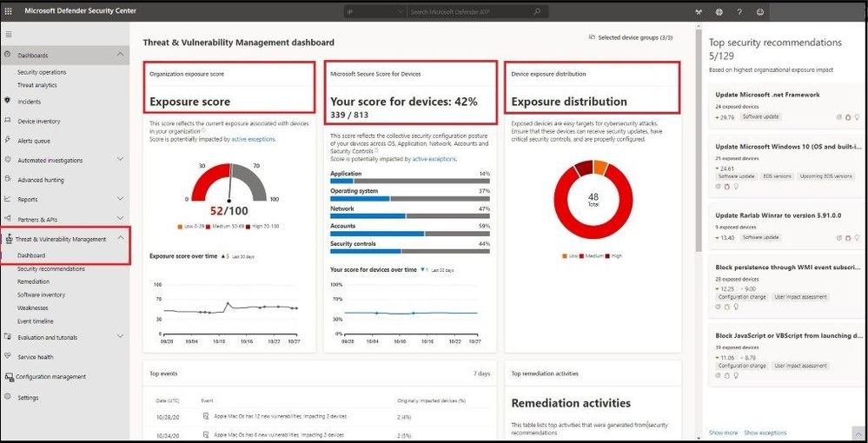868x443 pixels.
Task: Expand the Evaluation and tutorials chevron
Action: click(x=120, y=336)
